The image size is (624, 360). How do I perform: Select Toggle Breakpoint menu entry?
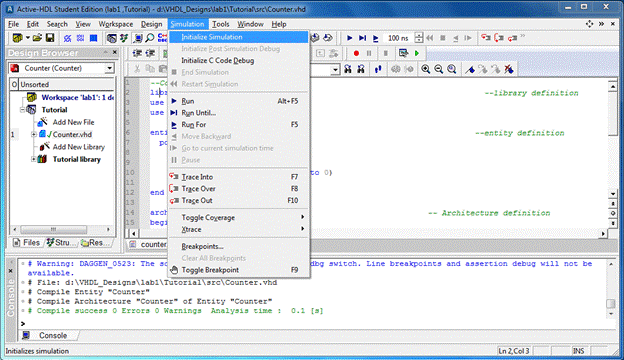click(x=239, y=270)
